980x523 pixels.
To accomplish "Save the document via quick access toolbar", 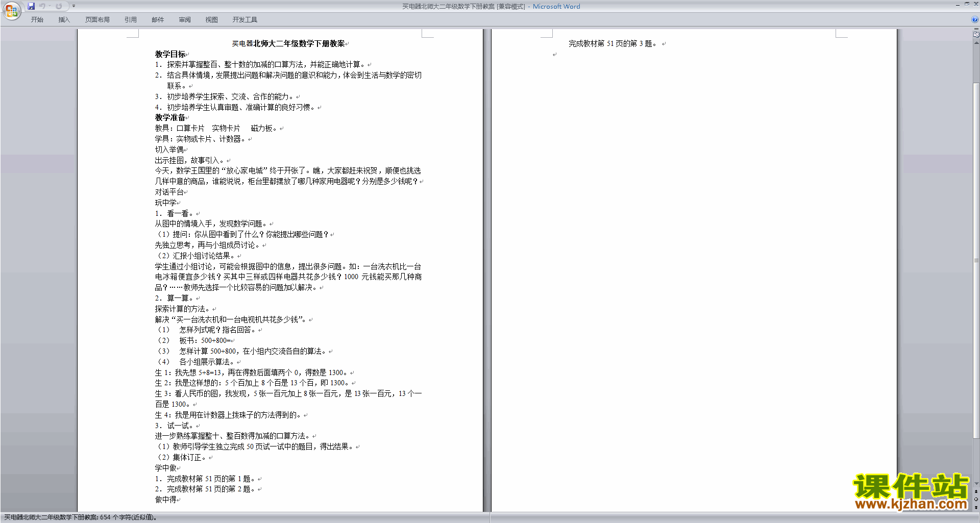I will coord(31,6).
